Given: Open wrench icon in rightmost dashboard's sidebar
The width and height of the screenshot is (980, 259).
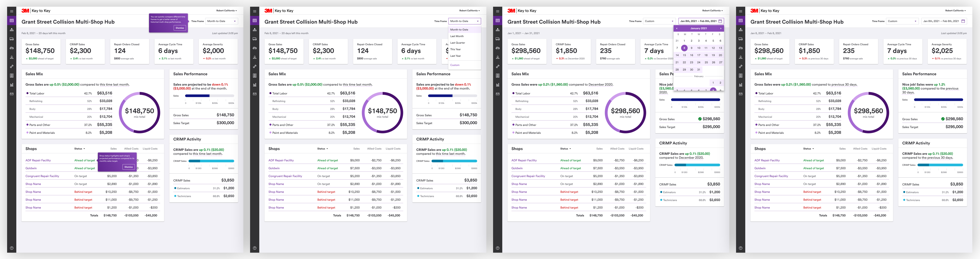Looking at the screenshot, I should [x=741, y=67].
